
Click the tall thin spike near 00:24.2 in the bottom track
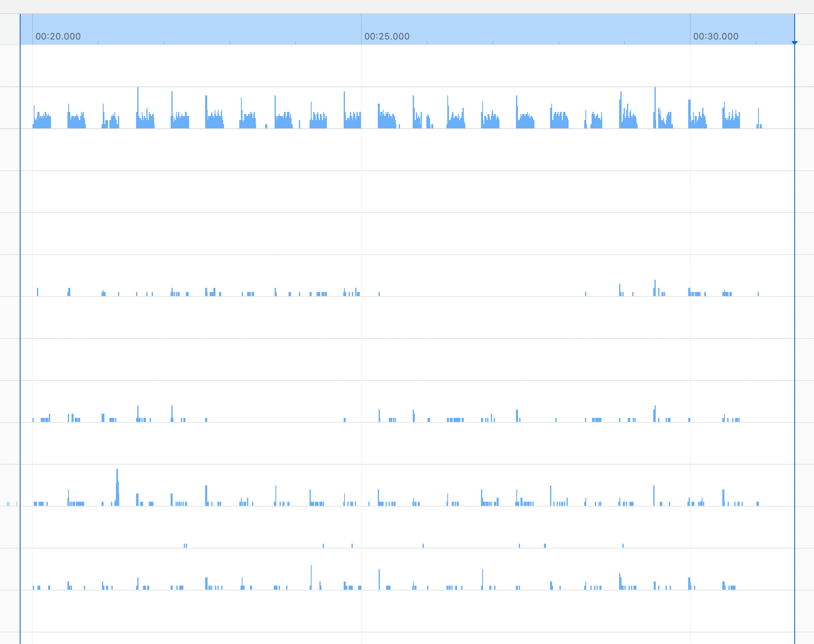(x=311, y=576)
